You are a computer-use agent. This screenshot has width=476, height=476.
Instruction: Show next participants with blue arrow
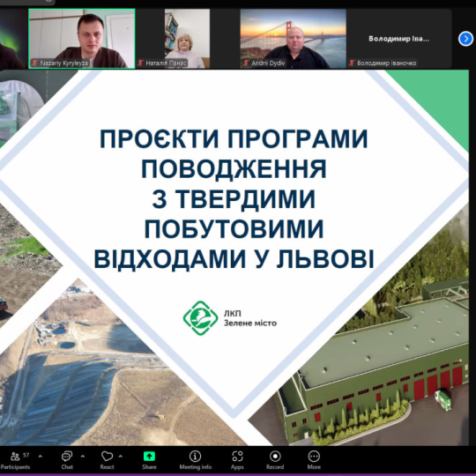click(465, 39)
